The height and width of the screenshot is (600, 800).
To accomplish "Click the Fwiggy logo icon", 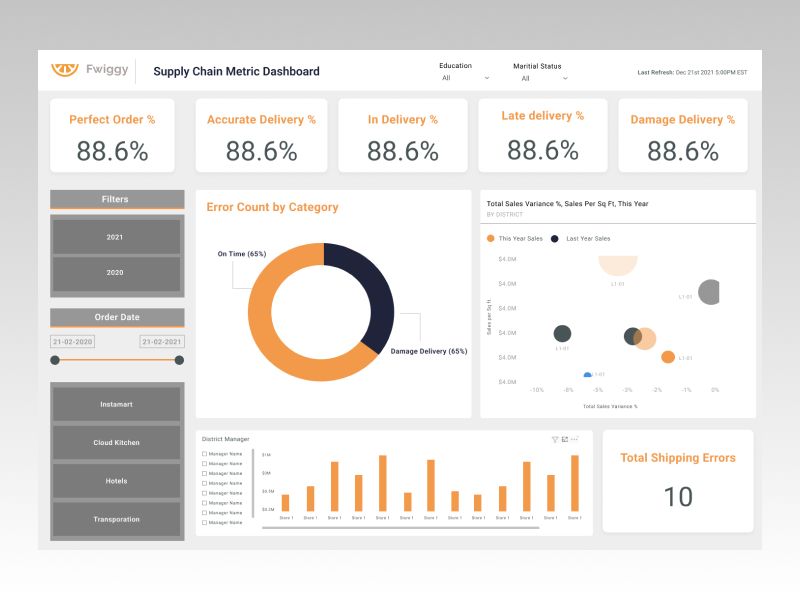I will [x=66, y=70].
